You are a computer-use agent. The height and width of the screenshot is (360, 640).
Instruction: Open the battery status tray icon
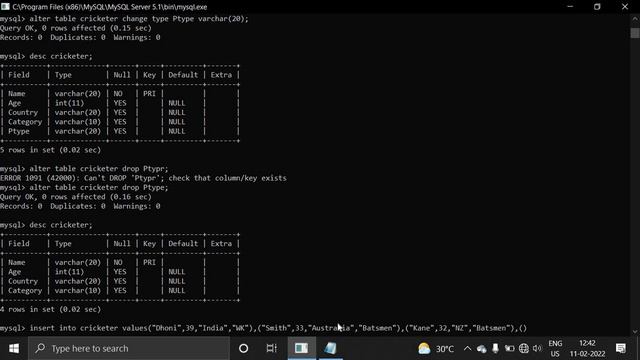pyautogui.click(x=509, y=349)
